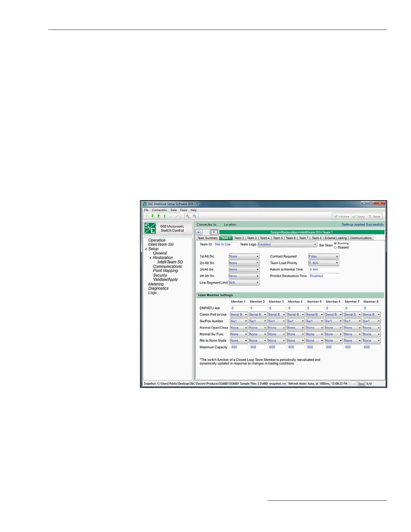Open Member 1 Comm Port to Use dropdown

coord(239,315)
